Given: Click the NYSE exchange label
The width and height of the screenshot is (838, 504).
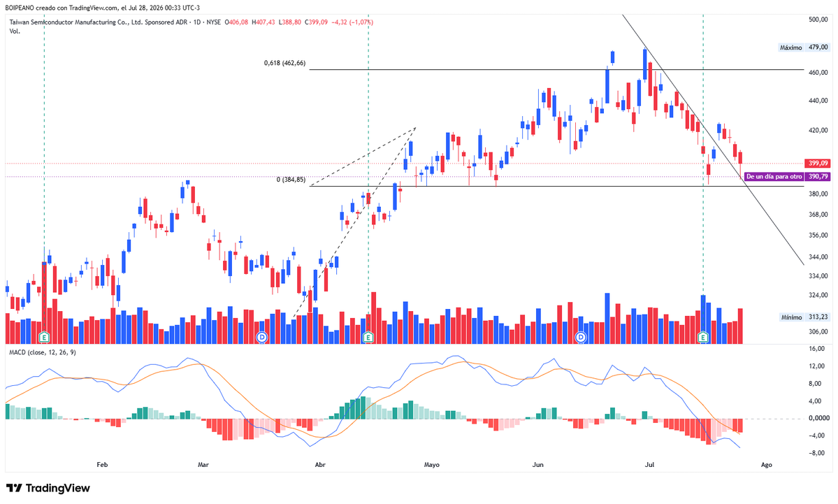Looking at the screenshot, I should click(214, 22).
